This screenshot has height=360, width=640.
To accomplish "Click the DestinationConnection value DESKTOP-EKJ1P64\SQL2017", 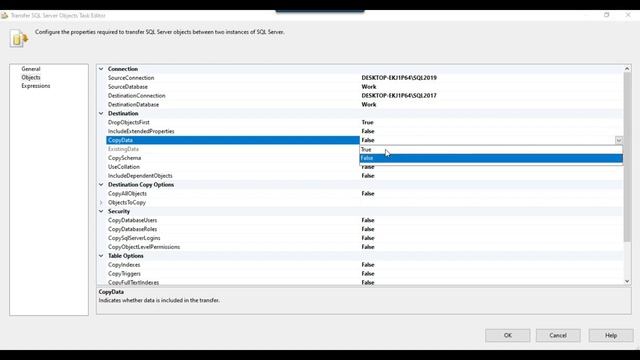I will (x=399, y=96).
